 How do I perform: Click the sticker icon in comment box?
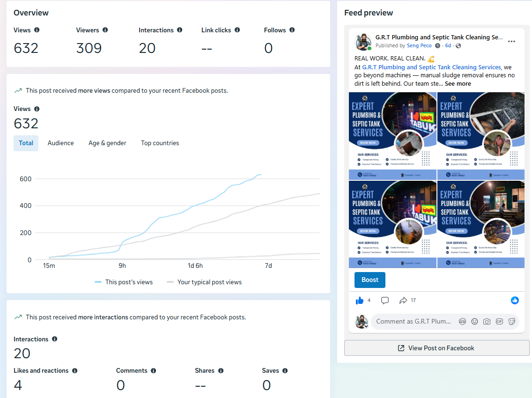pyautogui.click(x=512, y=322)
